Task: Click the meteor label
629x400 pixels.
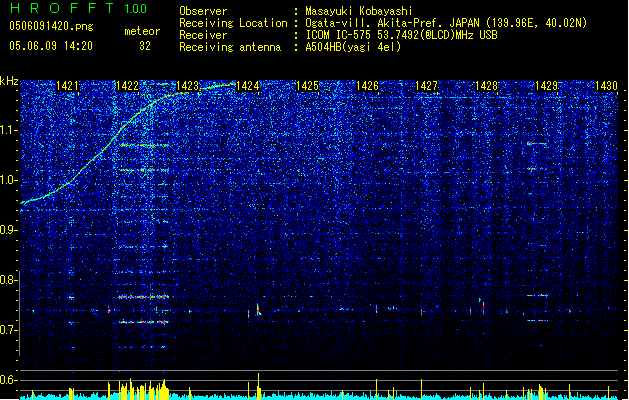Action: click(x=142, y=31)
